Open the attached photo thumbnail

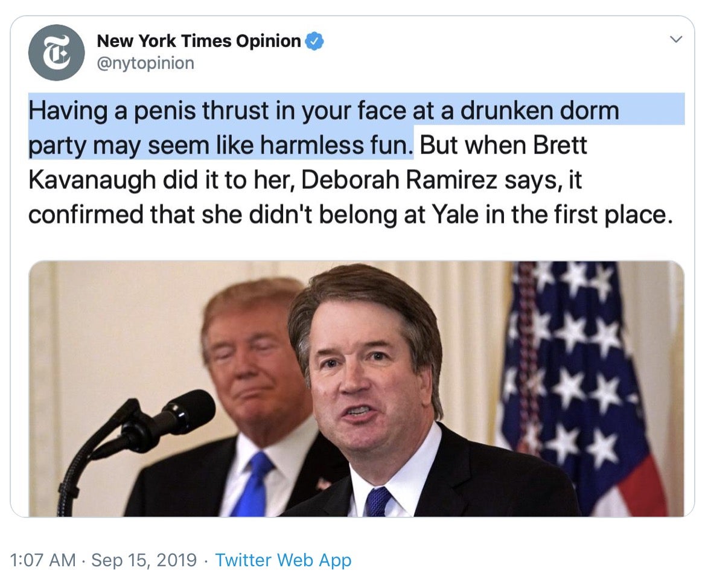click(x=356, y=388)
